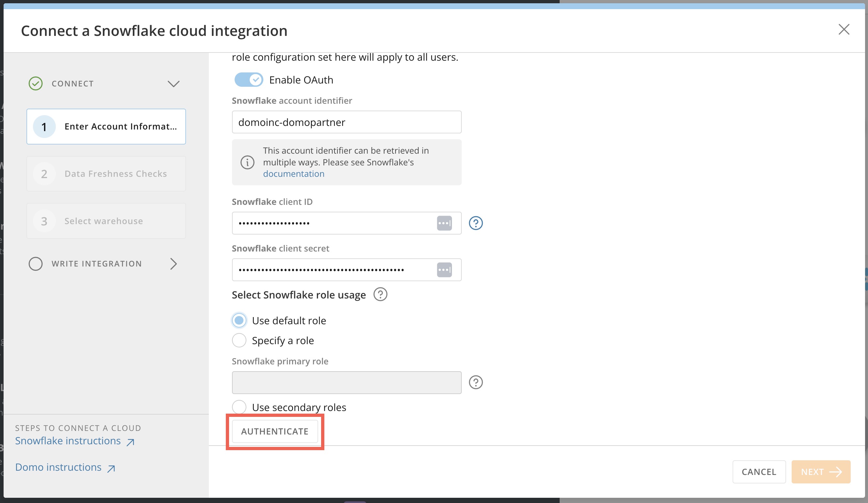Click the Snowflake primary role field
Screen dimensions: 868x503
[347, 383]
